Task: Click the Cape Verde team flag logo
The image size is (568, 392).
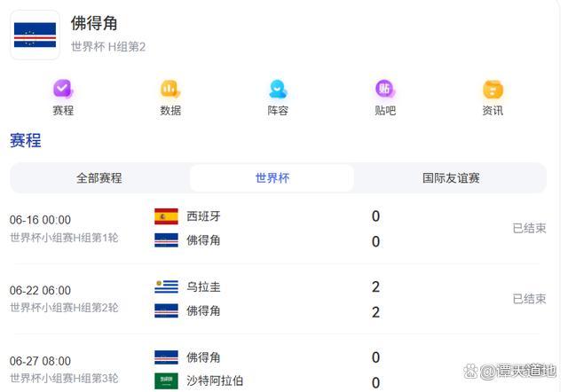Action: click(35, 35)
